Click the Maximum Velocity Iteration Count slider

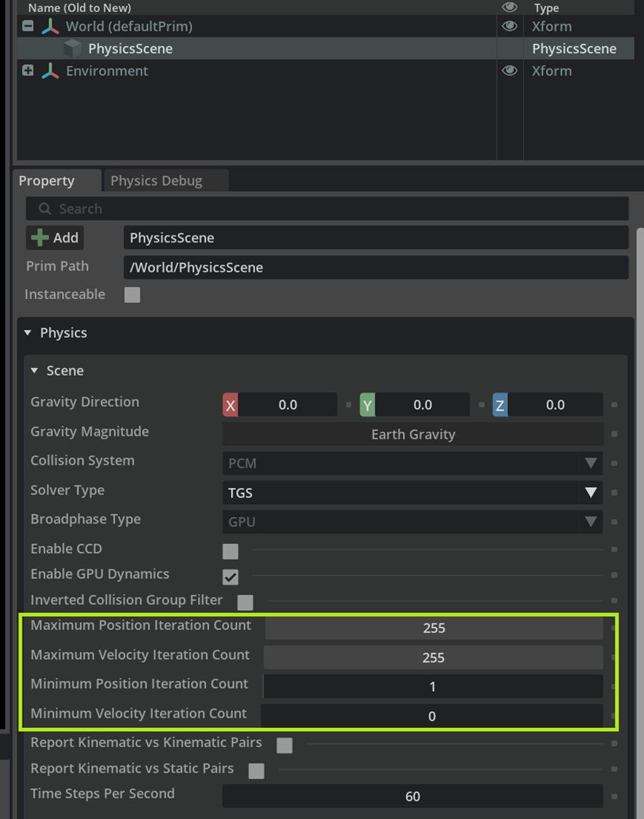[433, 657]
